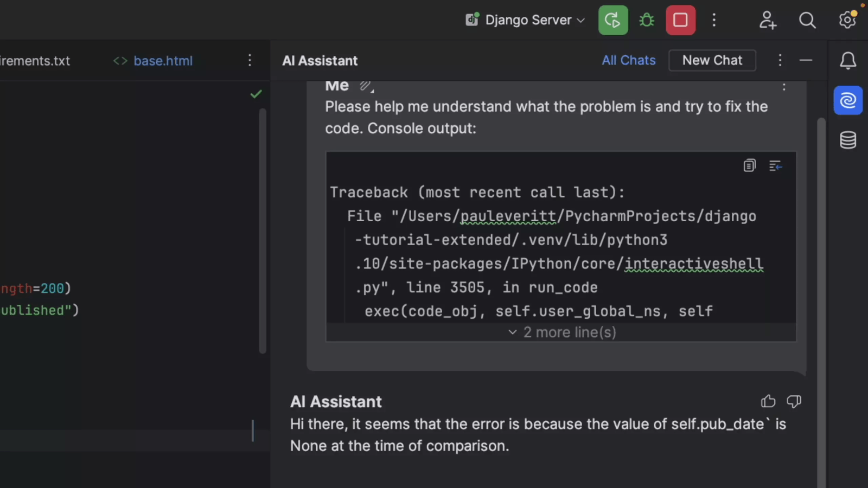The image size is (868, 488).
Task: Open the Database tool window icon
Action: click(847, 139)
